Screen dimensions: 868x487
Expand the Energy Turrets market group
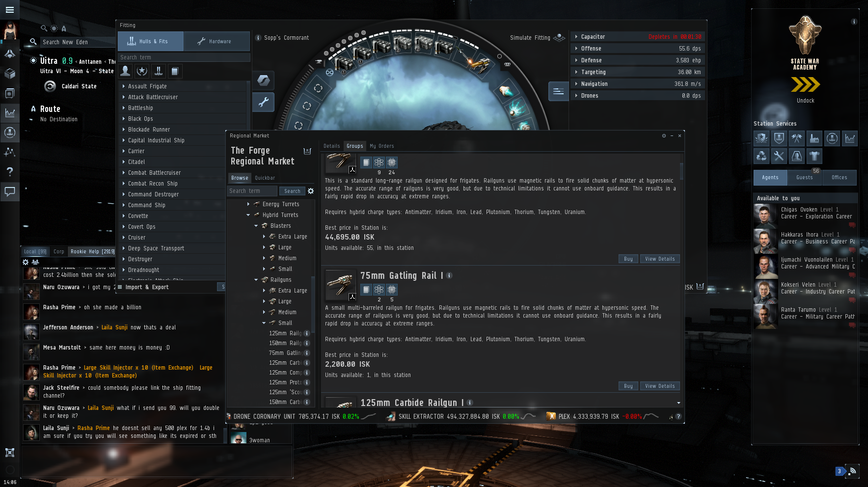click(x=248, y=204)
